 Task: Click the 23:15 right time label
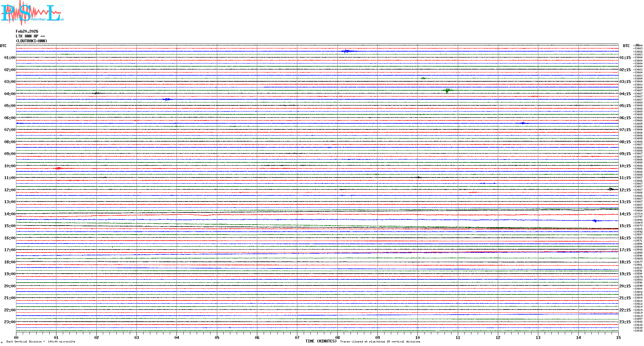[625, 322]
